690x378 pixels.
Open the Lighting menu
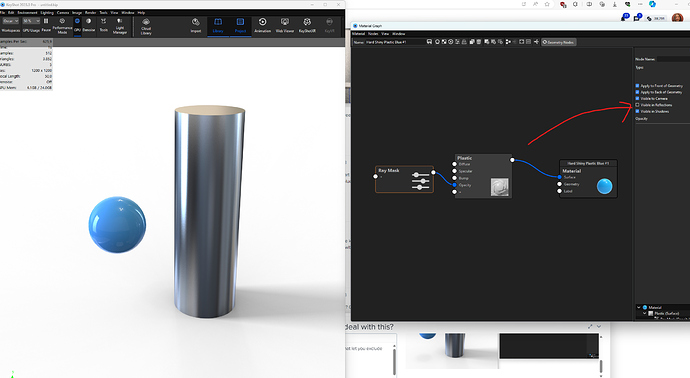click(x=47, y=13)
